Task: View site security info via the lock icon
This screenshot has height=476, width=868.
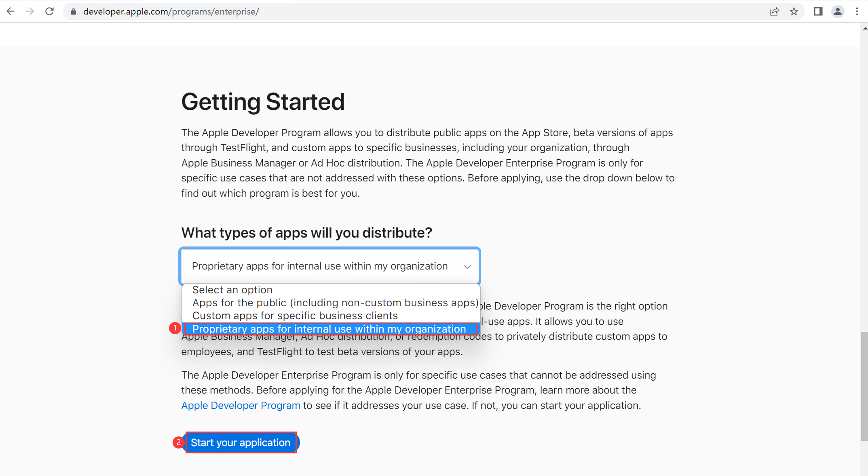Action: coord(73,11)
